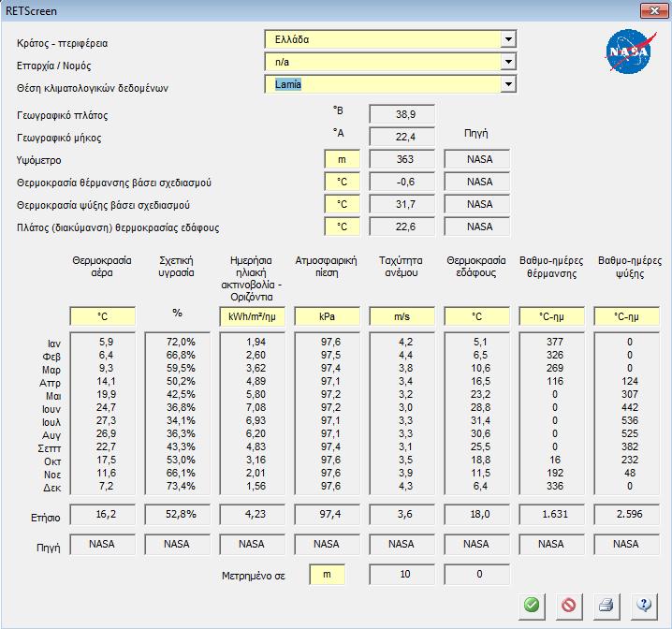The image size is (672, 629).
Task: Click February wind speed 4,4
Action: (405, 355)
